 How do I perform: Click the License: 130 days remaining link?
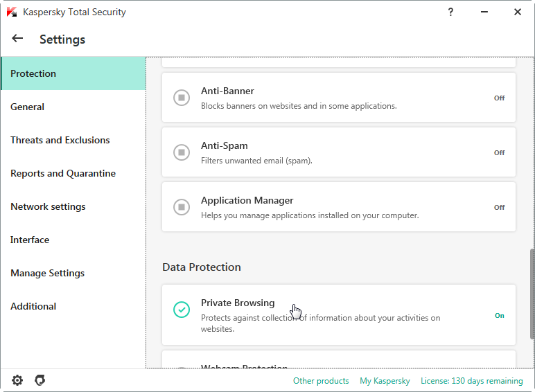click(471, 381)
